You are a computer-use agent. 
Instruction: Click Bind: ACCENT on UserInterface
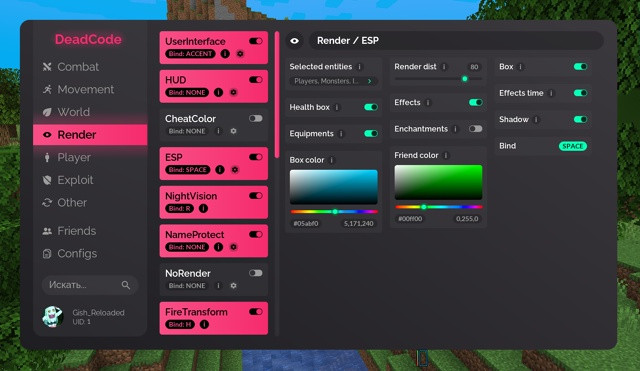(x=190, y=54)
